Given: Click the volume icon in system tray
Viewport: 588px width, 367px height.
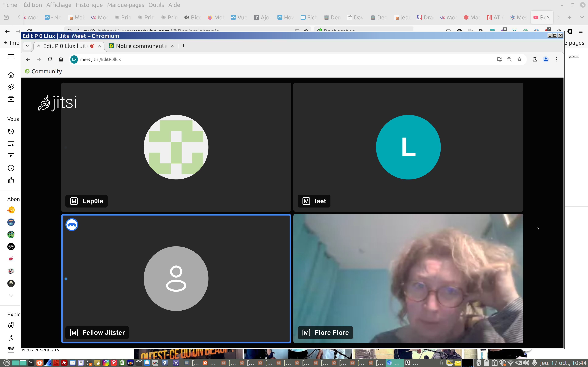Looking at the screenshot, I should tap(526, 363).
